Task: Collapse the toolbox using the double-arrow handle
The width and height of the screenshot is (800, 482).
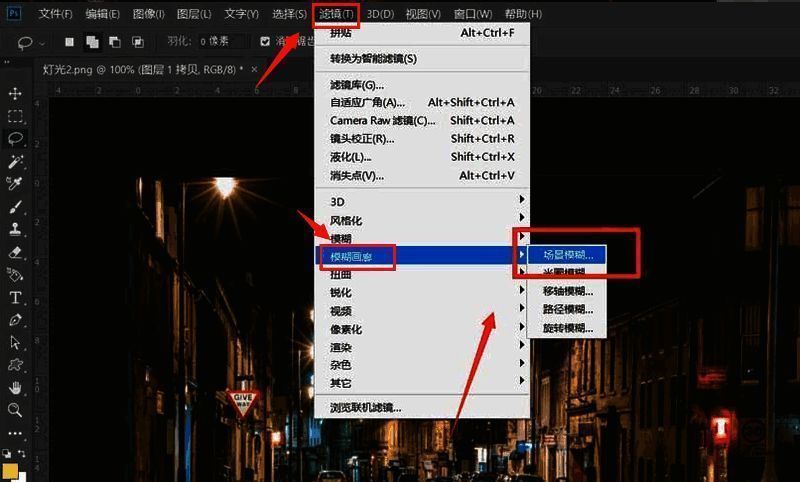Action: [7, 62]
